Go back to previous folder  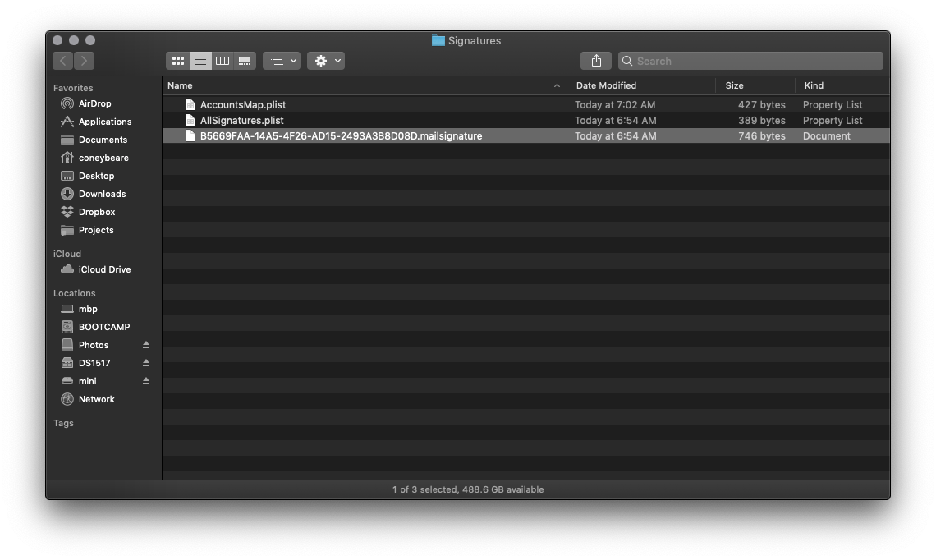coord(63,61)
